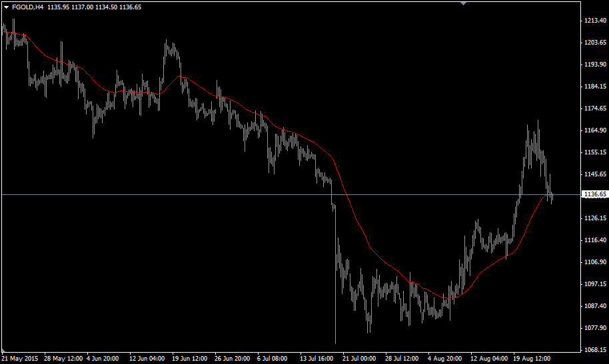
Task: Click the 21 Jul 00:00 time label
Action: click(x=359, y=359)
